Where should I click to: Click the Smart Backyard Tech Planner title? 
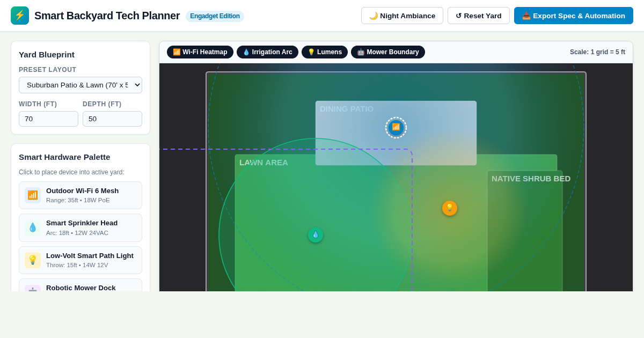click(x=107, y=16)
